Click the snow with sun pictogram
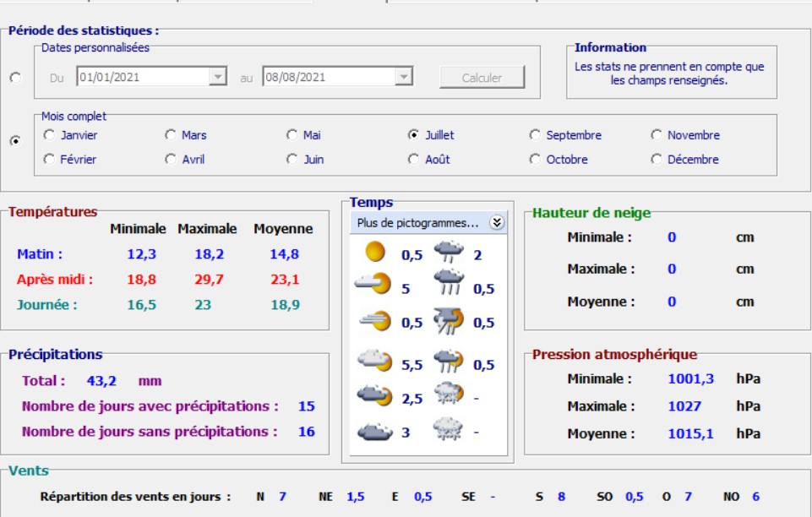Viewport: 812px width, 517px height. click(449, 395)
